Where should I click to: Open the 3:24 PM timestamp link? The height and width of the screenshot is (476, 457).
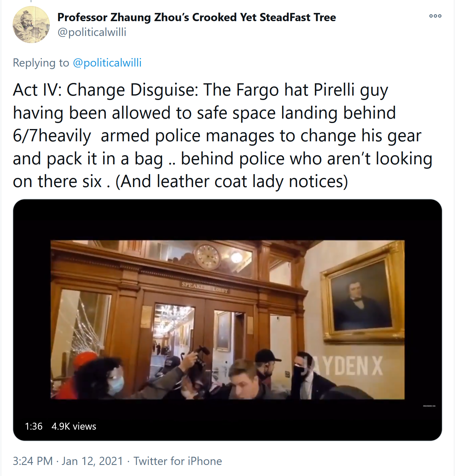[x=33, y=461]
